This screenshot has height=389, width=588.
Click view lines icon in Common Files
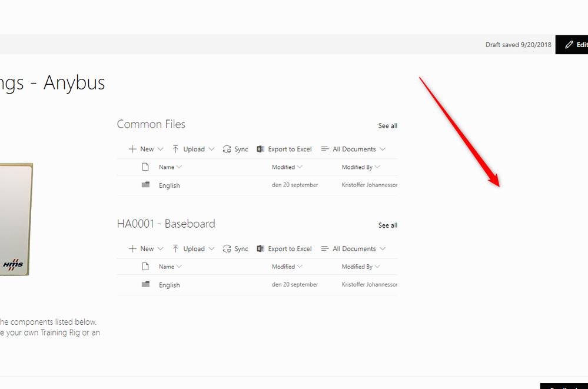(x=325, y=149)
